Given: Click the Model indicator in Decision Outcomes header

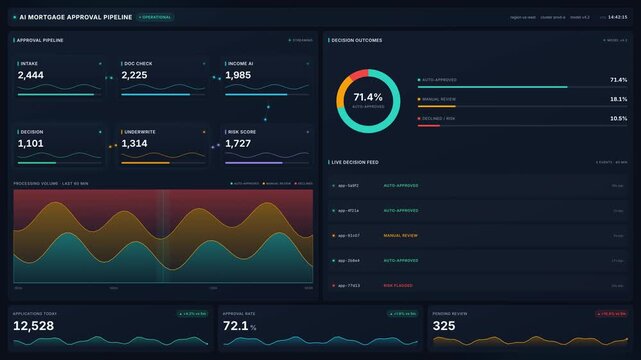Looking at the screenshot, I should (x=615, y=40).
